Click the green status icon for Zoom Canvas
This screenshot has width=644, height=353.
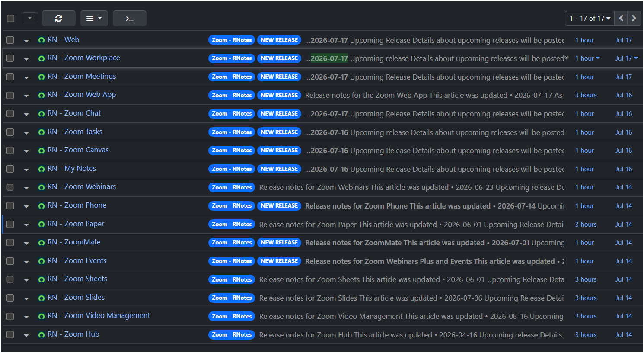(x=41, y=151)
